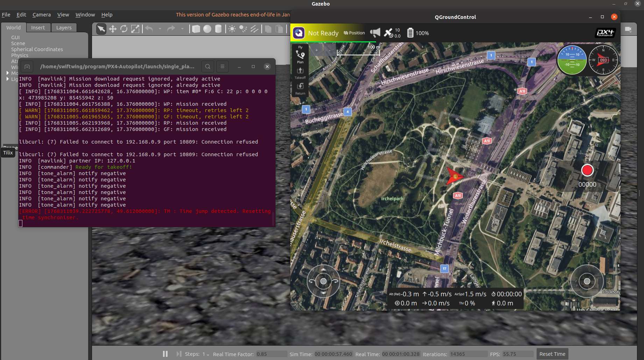Open the Plan view in QGroundControl
This screenshot has height=360, width=644.
[300, 57]
